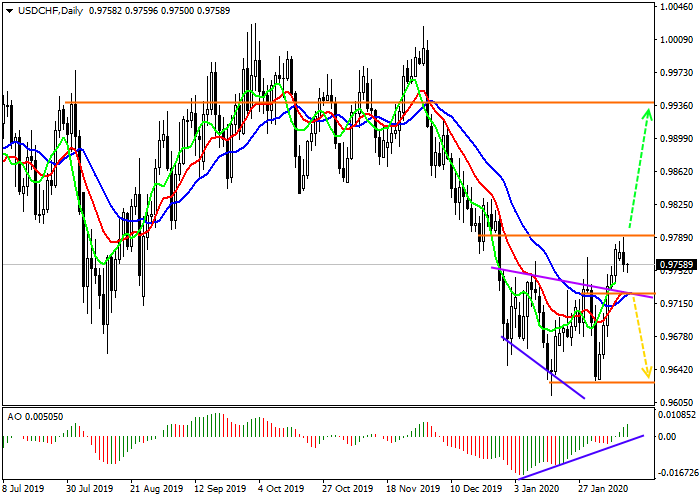Click the 0.010852 AO scale value
Image resolution: width=700 pixels, height=500 pixels.
coord(677,415)
